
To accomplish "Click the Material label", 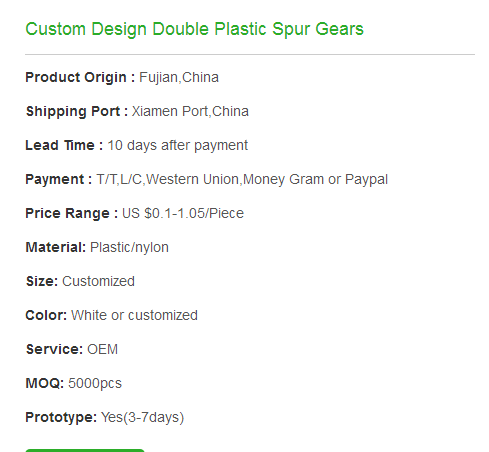I will [x=56, y=248].
